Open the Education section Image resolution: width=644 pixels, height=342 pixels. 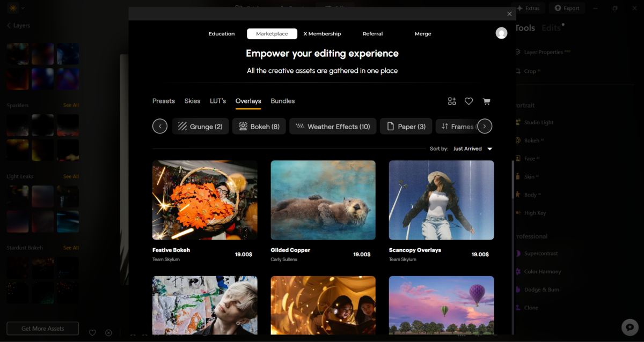[x=221, y=33]
